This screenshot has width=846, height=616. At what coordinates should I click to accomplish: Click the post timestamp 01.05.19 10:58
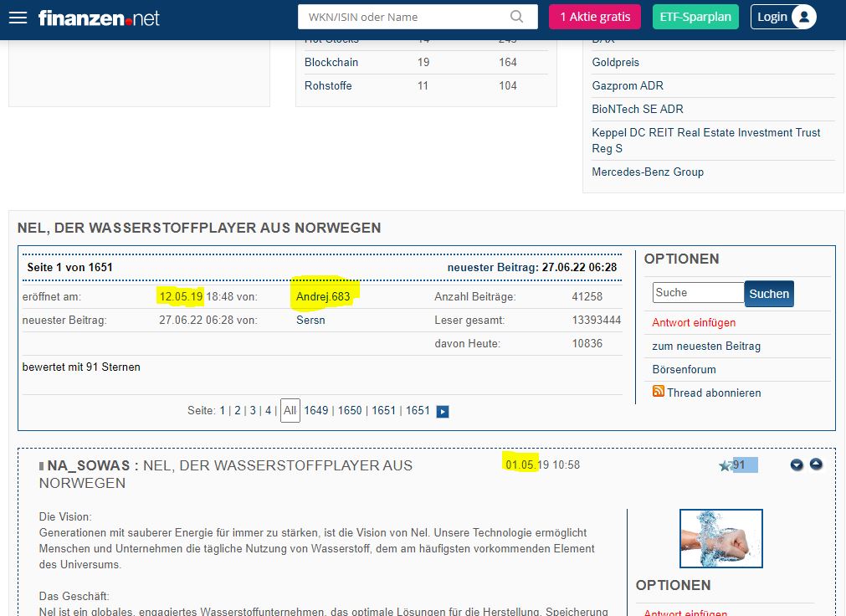[x=542, y=465]
